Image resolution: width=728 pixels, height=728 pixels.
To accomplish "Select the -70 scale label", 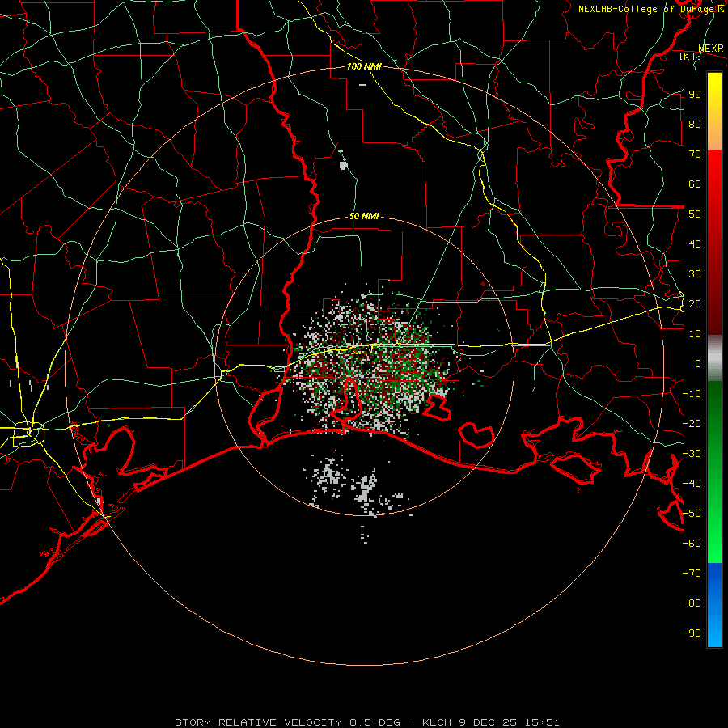I will click(x=692, y=574).
